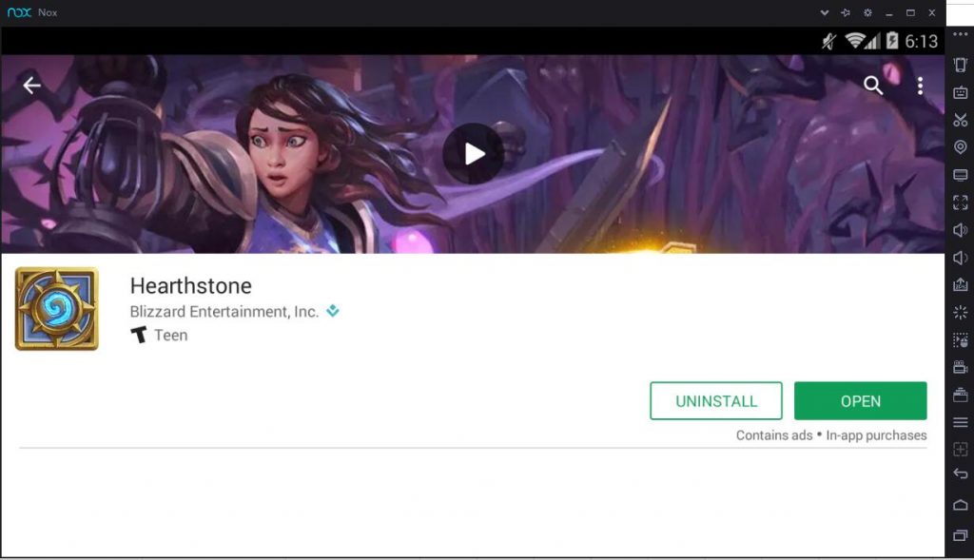Open the macro recorder icon
This screenshot has height=560, width=974.
point(961,340)
